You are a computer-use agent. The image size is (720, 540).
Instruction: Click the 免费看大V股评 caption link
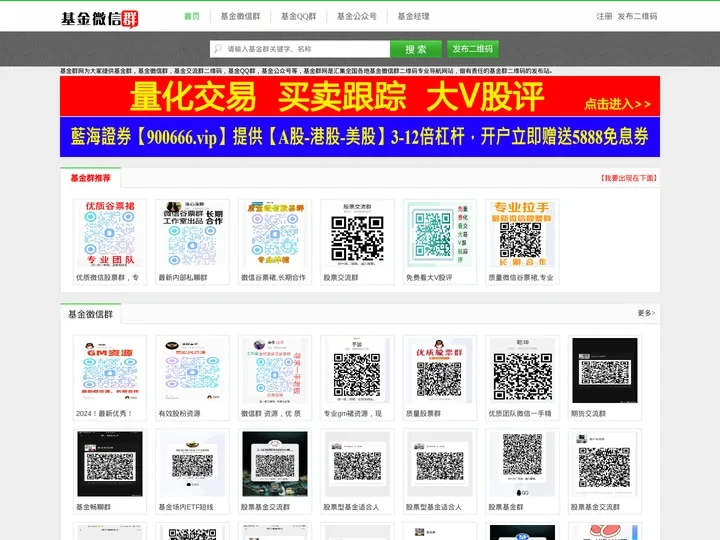point(429,277)
